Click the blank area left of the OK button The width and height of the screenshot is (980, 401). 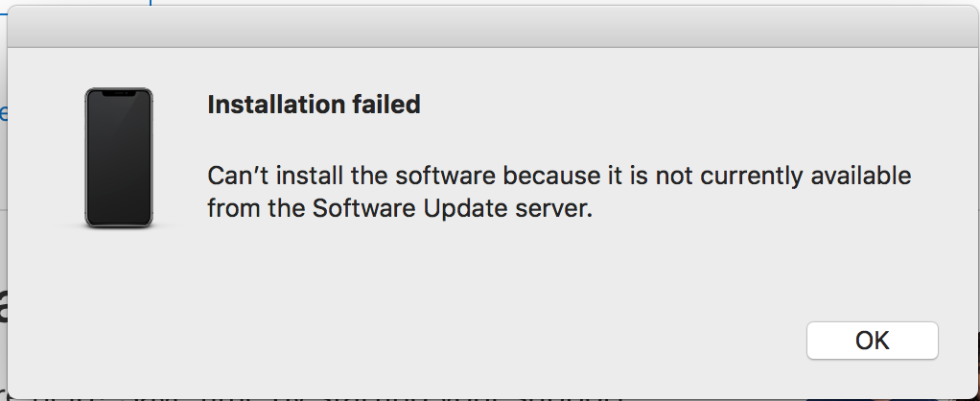coord(500,341)
